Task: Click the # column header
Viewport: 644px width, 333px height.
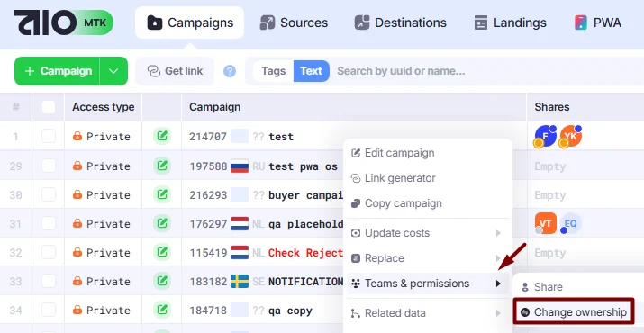Action: tap(15, 107)
